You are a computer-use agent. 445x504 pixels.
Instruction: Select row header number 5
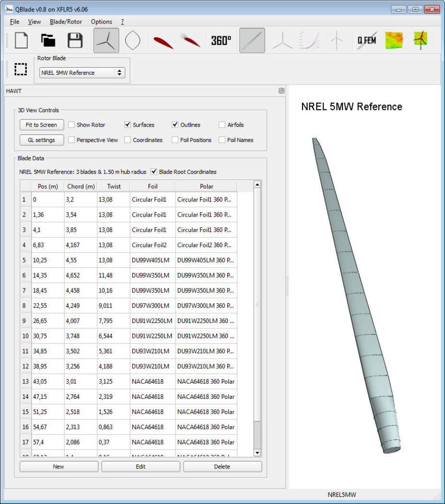(25, 260)
